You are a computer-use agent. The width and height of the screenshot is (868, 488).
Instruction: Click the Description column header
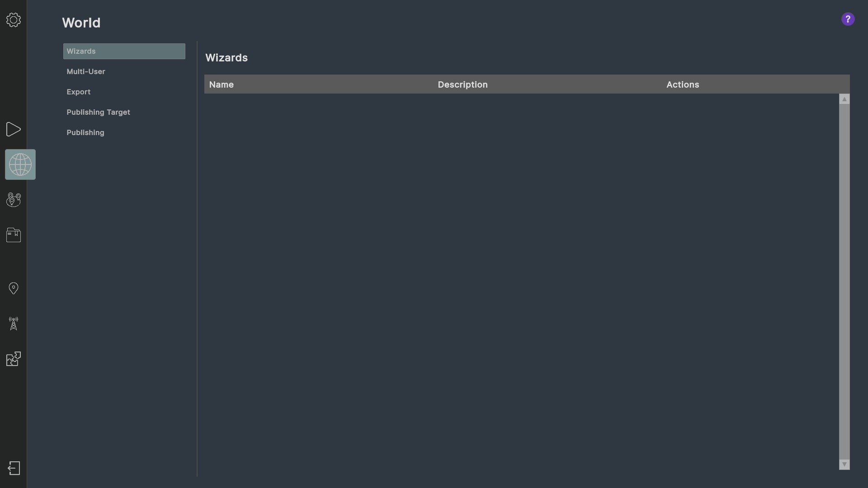point(462,84)
